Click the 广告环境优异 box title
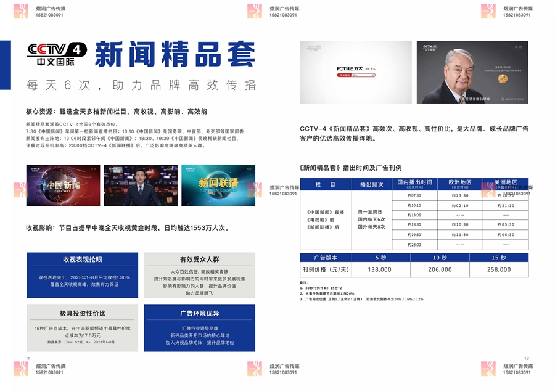Image resolution: width=555 pixels, height=392 pixels. (x=200, y=314)
